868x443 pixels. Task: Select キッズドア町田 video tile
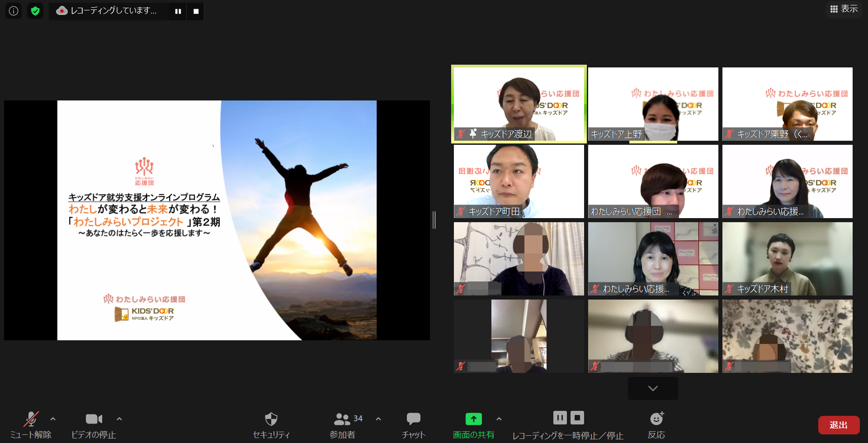click(519, 181)
